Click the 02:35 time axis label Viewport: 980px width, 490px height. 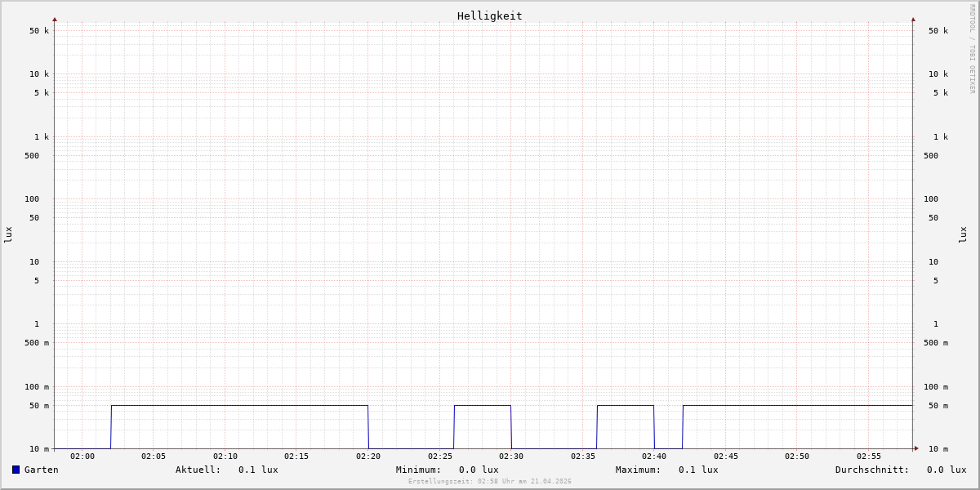coord(583,457)
